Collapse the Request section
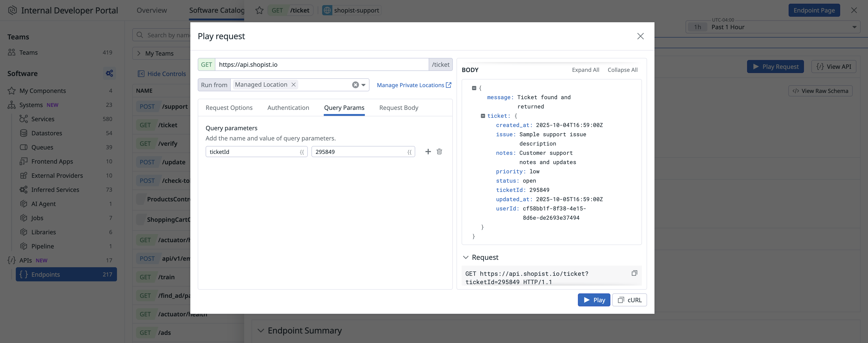The width and height of the screenshot is (868, 343). click(x=466, y=257)
